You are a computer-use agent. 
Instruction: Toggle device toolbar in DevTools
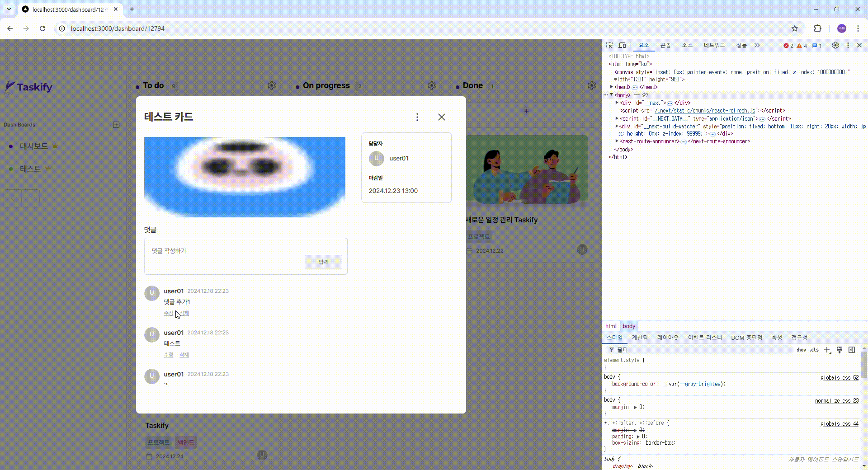[x=622, y=45]
